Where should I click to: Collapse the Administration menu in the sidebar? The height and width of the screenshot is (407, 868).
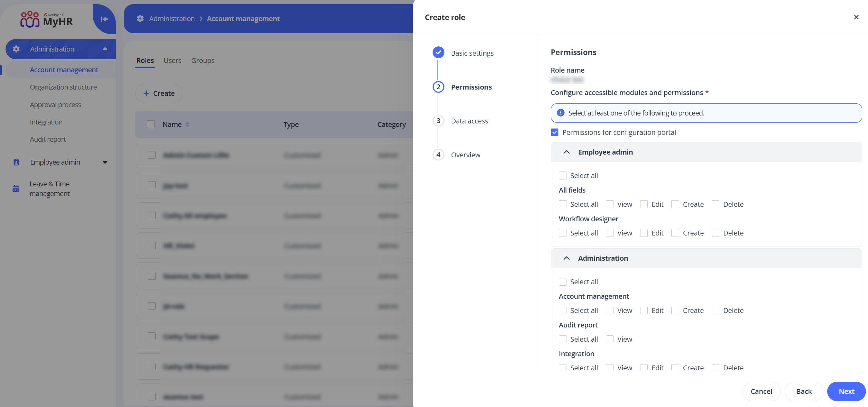coord(104,49)
